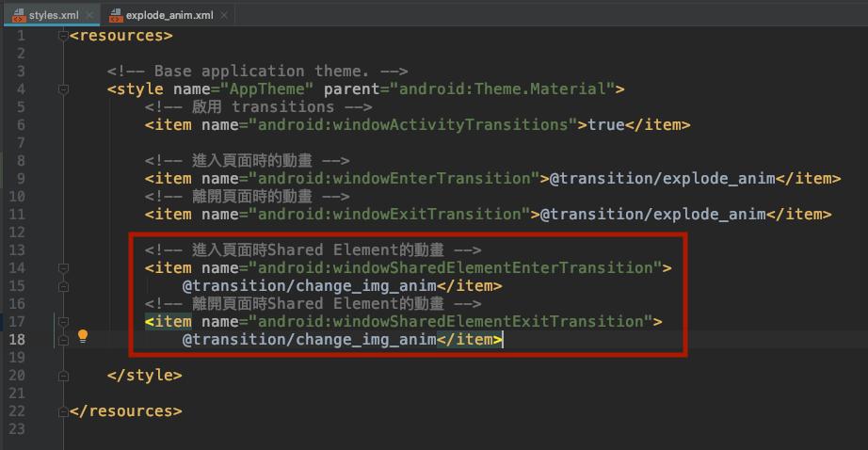
Task: Toggle the fold end marker on line 15
Action: pyautogui.click(x=64, y=286)
